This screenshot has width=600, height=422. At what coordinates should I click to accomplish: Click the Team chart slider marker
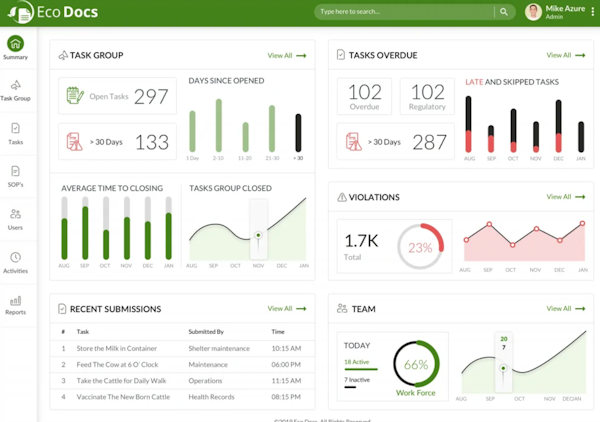[503, 368]
